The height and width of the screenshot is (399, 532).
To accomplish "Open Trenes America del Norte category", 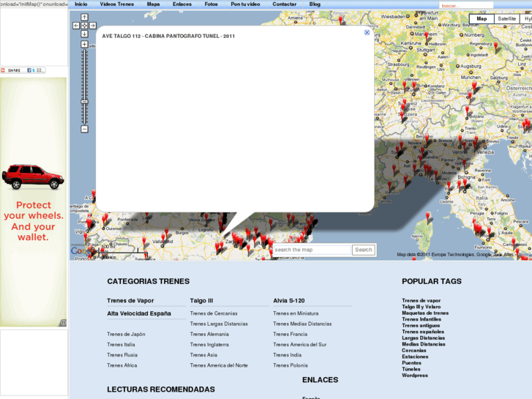I will click(219, 366).
